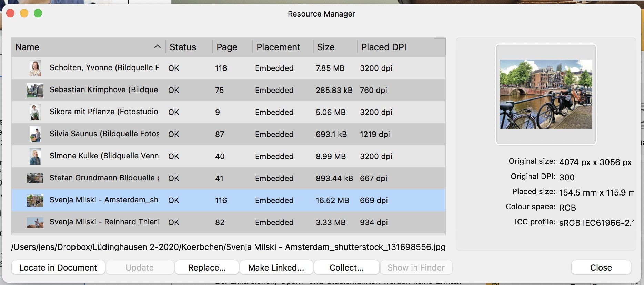644x285 pixels.
Task: Click page number 87 cell
Action: point(220,134)
